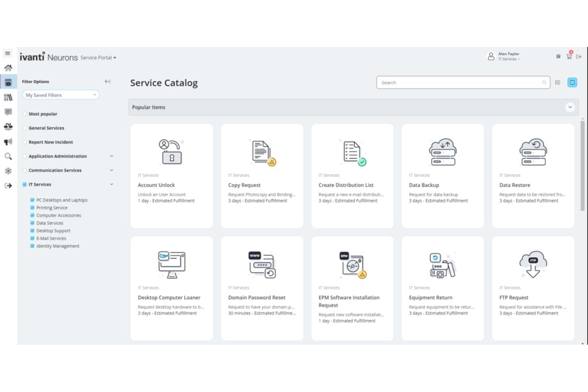This screenshot has width=588, height=392.
Task: Open the Create Distribution List item
Action: (352, 176)
